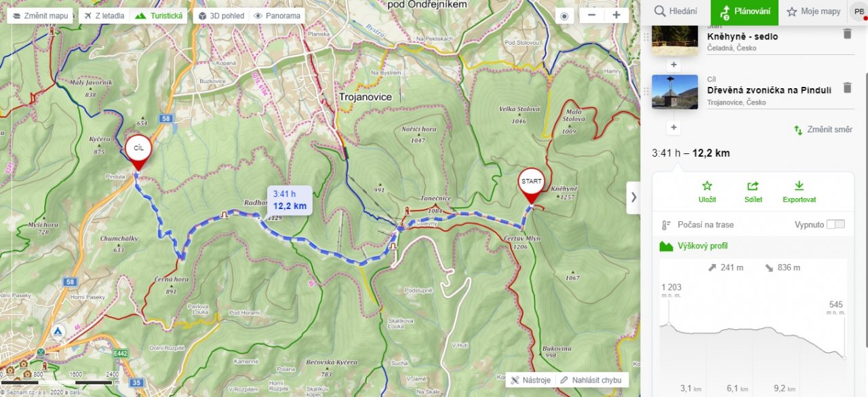This screenshot has width=868, height=397.
Task: Zoom in with the plus button
Action: pyautogui.click(x=616, y=16)
